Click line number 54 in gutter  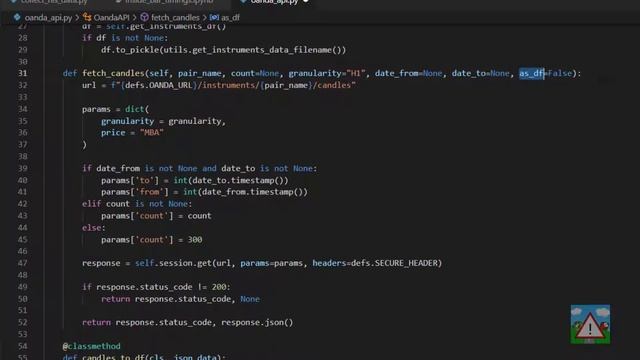pyautogui.click(x=22, y=346)
